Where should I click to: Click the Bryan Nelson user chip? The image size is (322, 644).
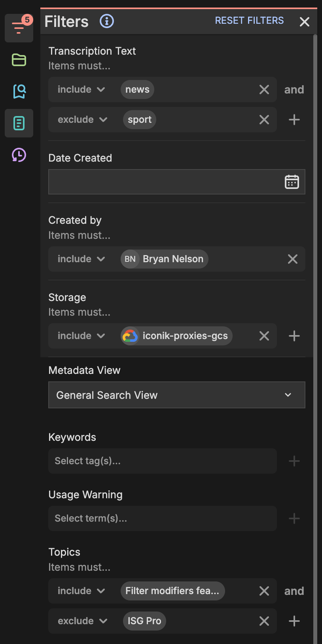(x=165, y=259)
